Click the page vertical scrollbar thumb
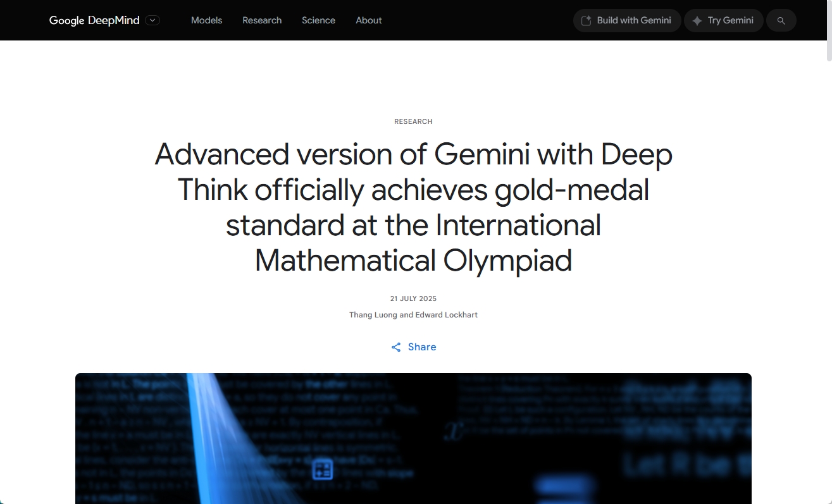 [828, 30]
